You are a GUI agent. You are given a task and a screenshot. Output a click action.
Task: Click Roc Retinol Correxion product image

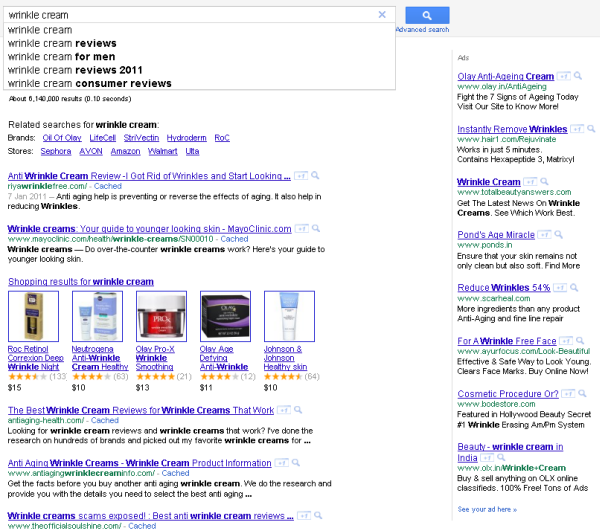pos(33,317)
